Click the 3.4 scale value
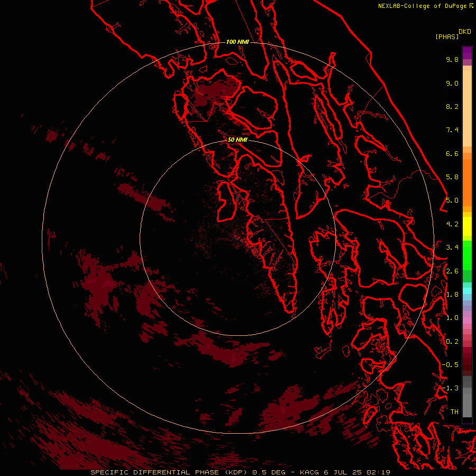Viewport: 476px width, 476px height. pos(452,248)
